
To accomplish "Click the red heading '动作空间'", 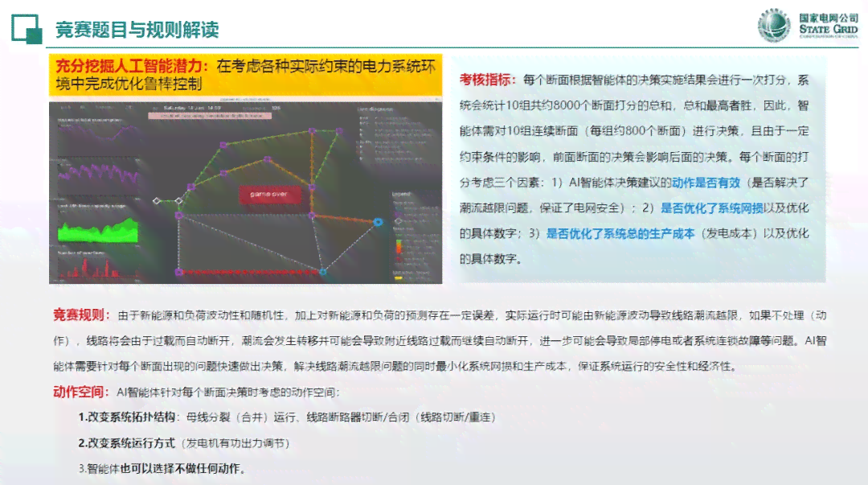I will (78, 392).
